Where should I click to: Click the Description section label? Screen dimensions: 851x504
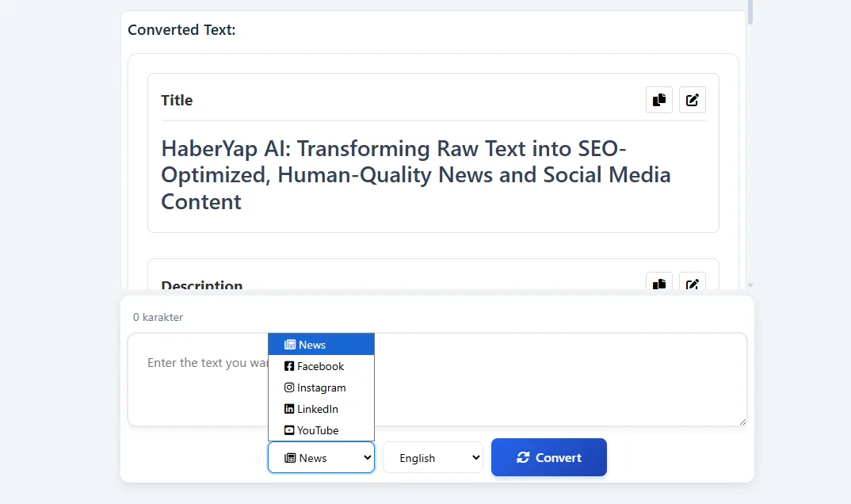coord(201,285)
